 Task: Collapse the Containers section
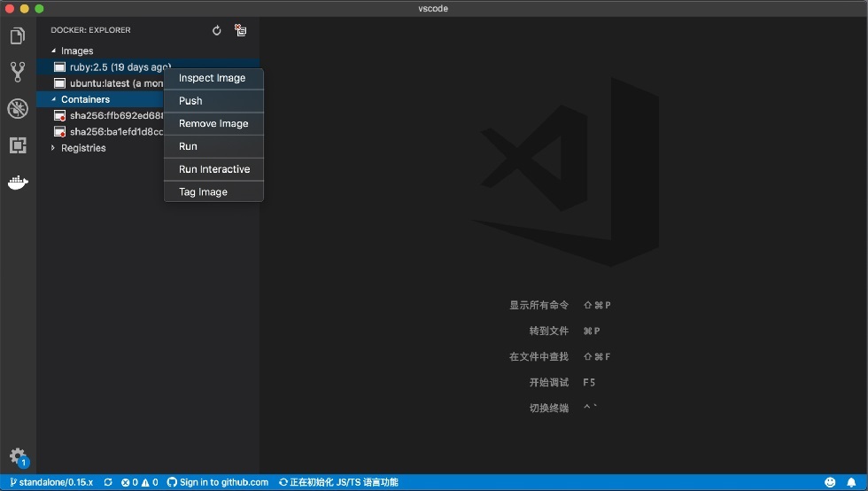pos(54,99)
